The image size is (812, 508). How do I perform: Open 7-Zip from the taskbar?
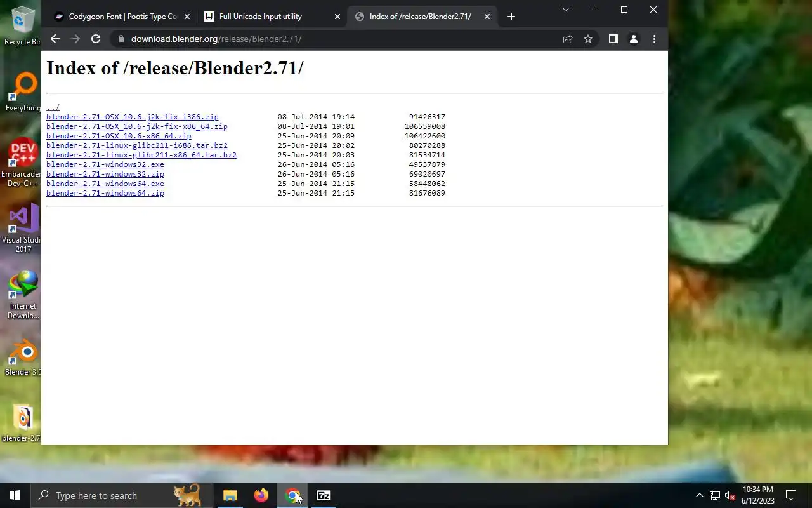tap(324, 495)
